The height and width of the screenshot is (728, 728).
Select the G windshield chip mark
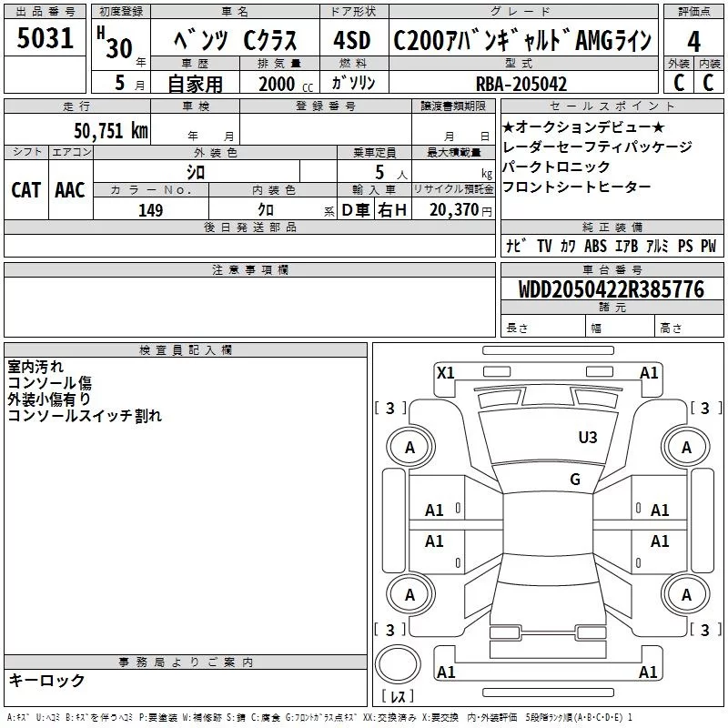coord(575,479)
